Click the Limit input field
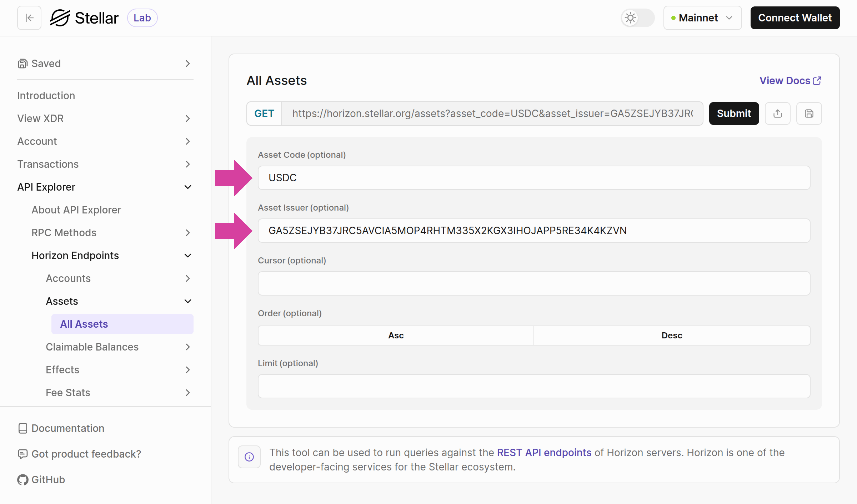857x504 pixels. point(534,386)
